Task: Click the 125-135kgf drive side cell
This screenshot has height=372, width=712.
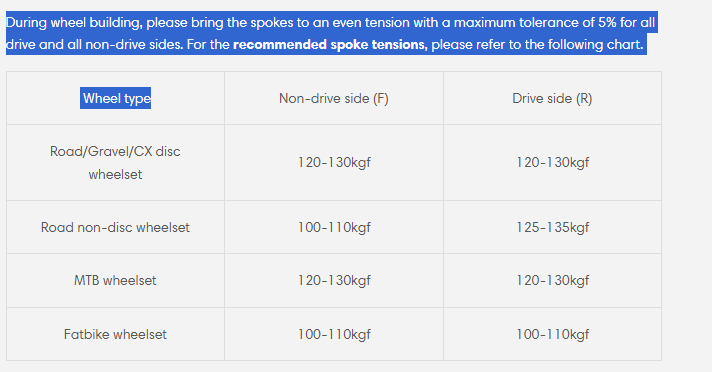Action: tap(552, 227)
